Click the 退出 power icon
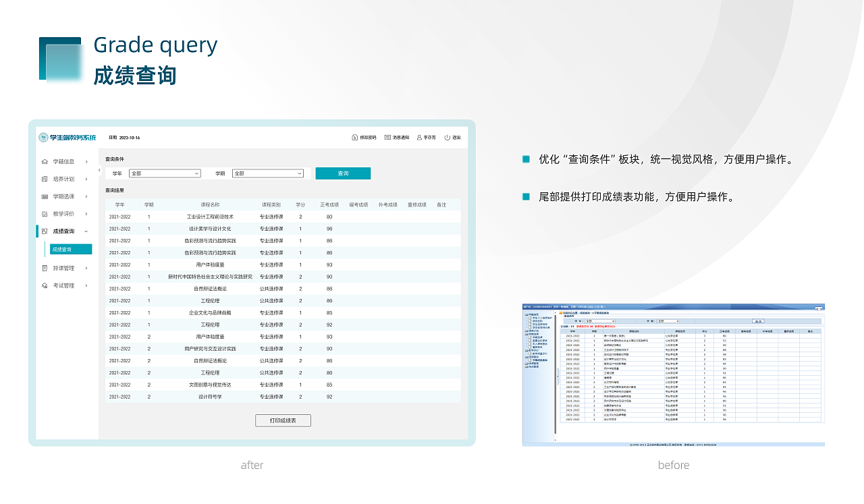 [447, 138]
